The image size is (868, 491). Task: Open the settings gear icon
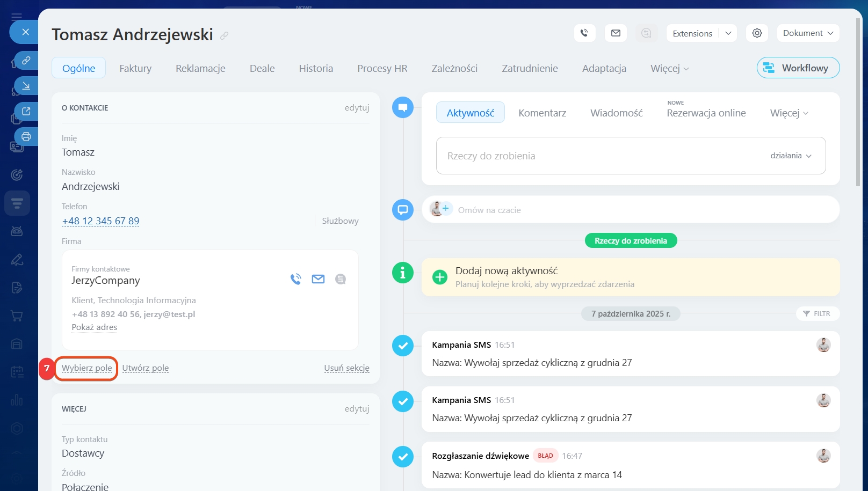point(757,33)
